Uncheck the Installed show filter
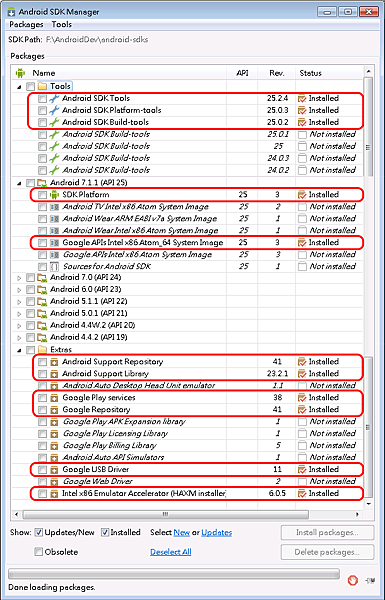 tap(105, 532)
